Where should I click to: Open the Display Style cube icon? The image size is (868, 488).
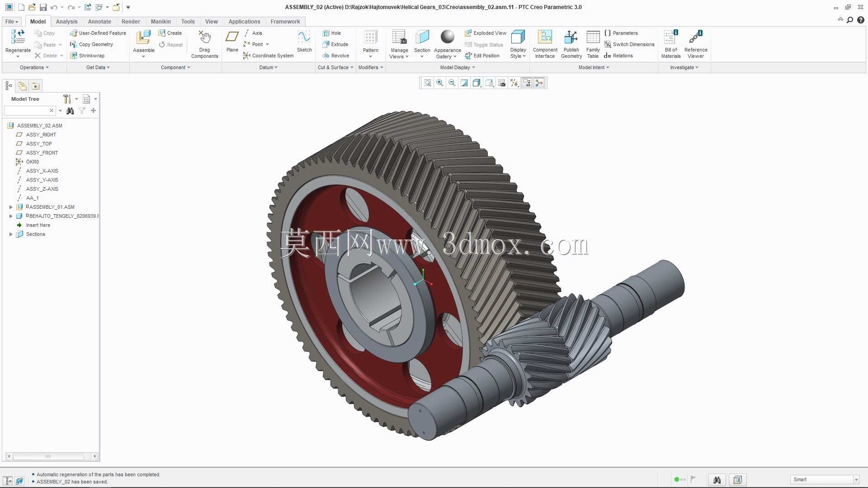[x=518, y=38]
